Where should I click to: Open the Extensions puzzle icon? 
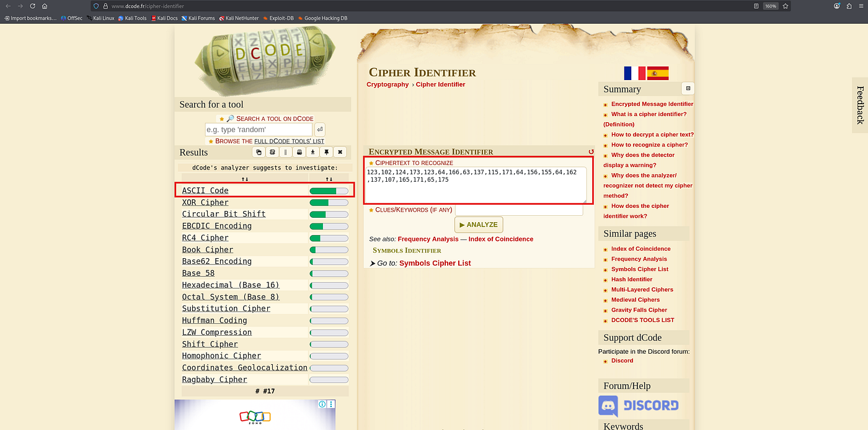click(x=849, y=6)
